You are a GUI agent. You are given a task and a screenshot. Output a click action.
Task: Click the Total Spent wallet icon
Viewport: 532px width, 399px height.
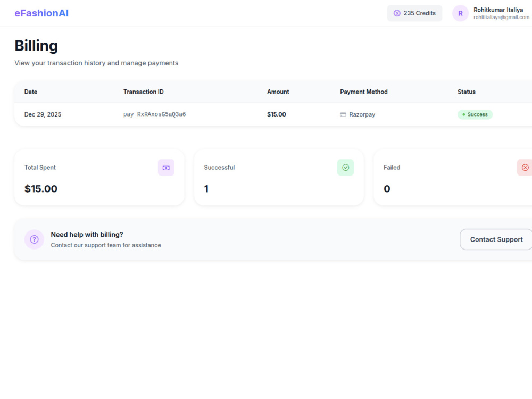tap(166, 167)
